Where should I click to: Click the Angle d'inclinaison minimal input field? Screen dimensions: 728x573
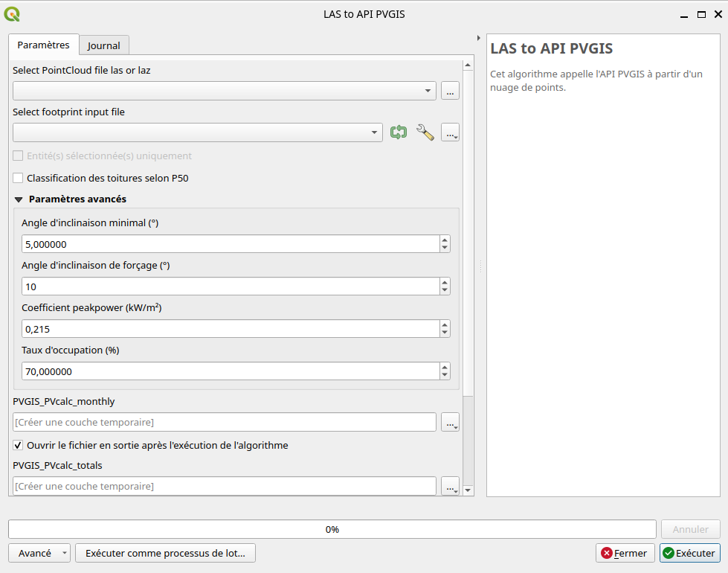coord(231,244)
